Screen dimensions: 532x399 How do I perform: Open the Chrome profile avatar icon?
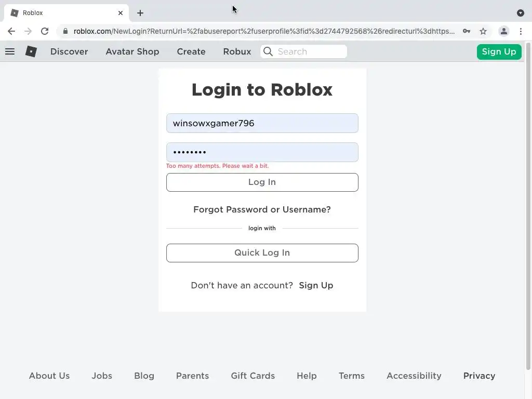click(x=504, y=31)
